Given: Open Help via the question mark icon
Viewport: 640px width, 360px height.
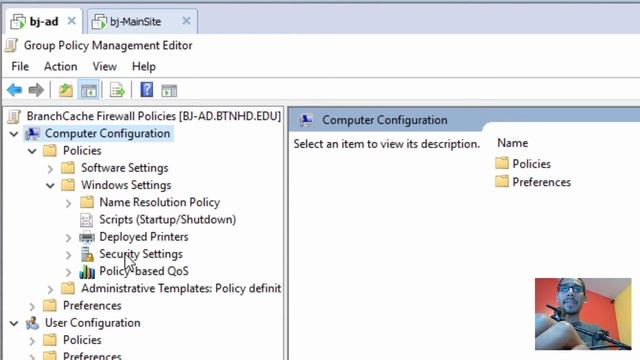Looking at the screenshot, I should (147, 90).
